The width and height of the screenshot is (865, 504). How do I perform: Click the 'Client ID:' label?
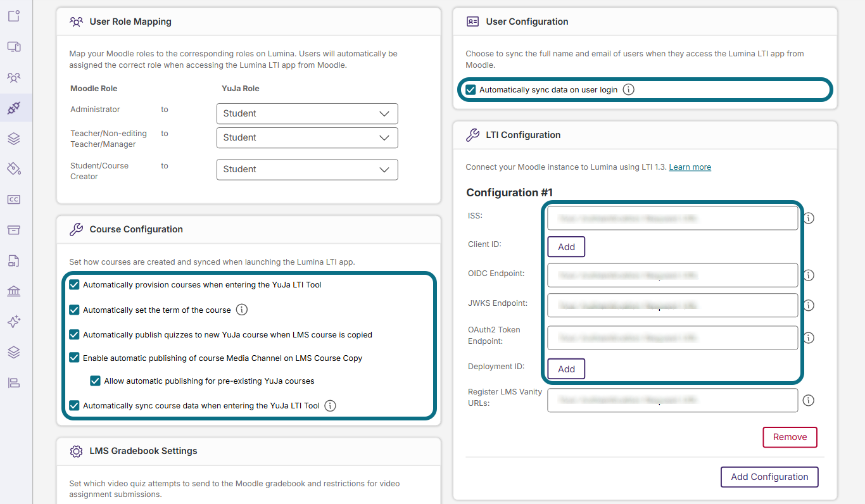(484, 244)
